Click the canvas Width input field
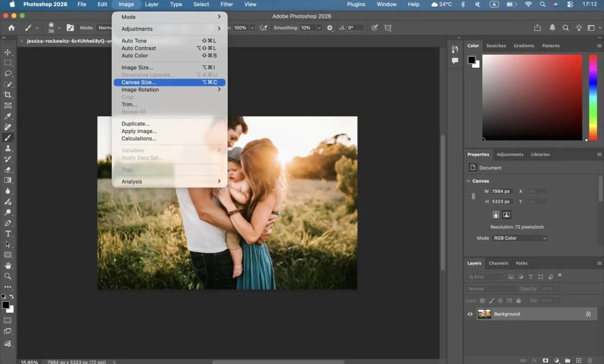604x364 pixels. [x=502, y=192]
